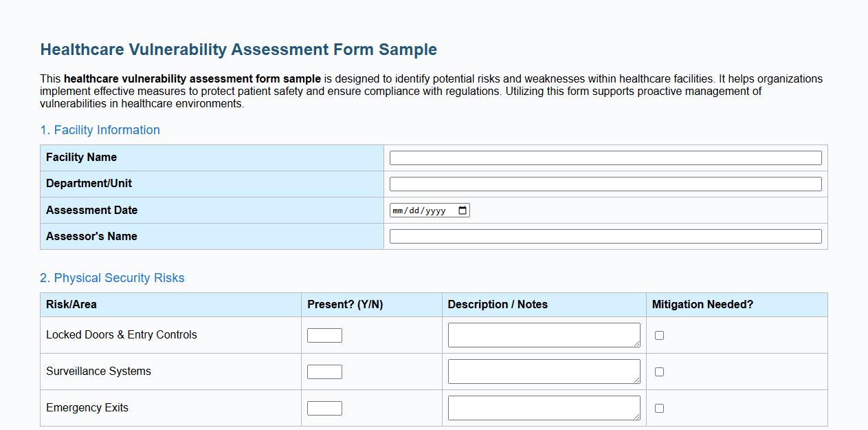The width and height of the screenshot is (868, 430).
Task: Click the Assessor's Name text input
Action: coord(605,235)
